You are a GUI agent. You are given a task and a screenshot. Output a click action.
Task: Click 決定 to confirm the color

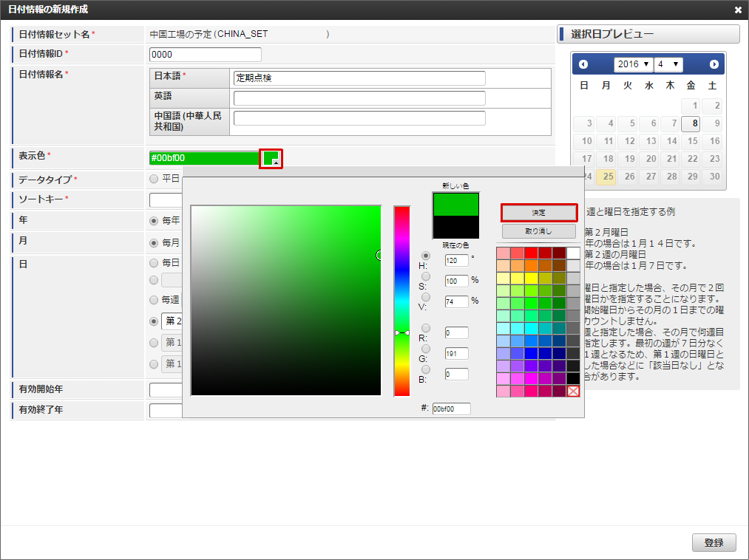[x=538, y=213]
